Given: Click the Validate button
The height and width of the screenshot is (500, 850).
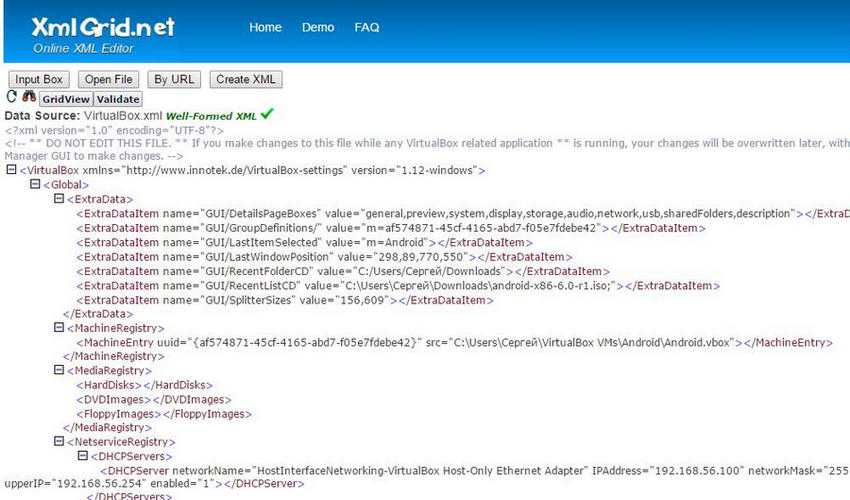Looking at the screenshot, I should coord(118,99).
